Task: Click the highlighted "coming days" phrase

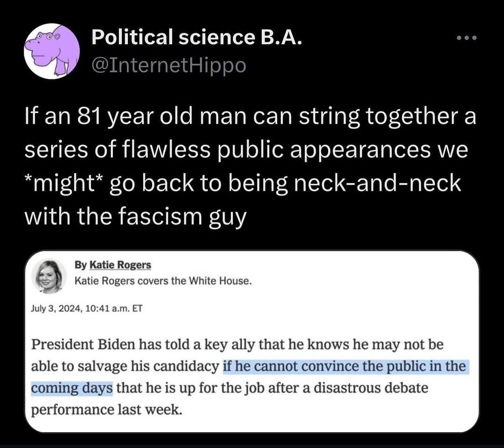Action: tap(72, 388)
